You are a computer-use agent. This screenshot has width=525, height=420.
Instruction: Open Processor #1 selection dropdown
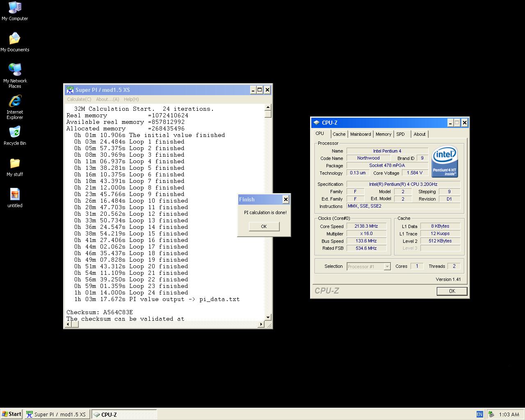click(369, 267)
